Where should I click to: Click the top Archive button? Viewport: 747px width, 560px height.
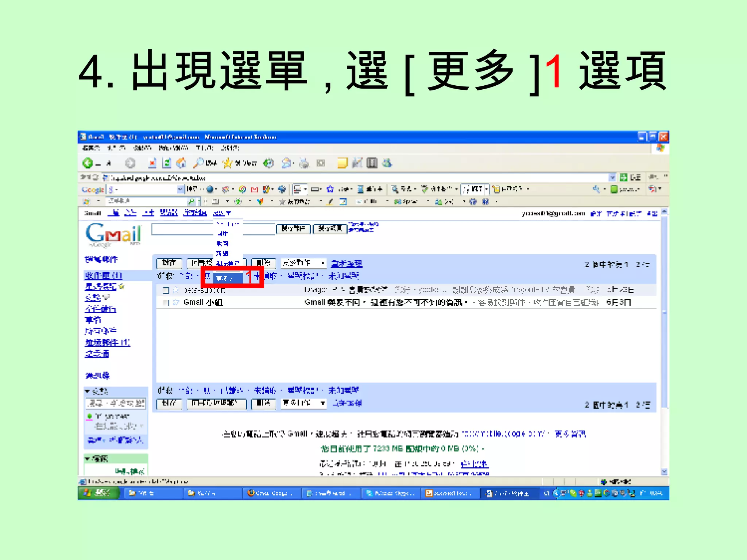click(169, 263)
